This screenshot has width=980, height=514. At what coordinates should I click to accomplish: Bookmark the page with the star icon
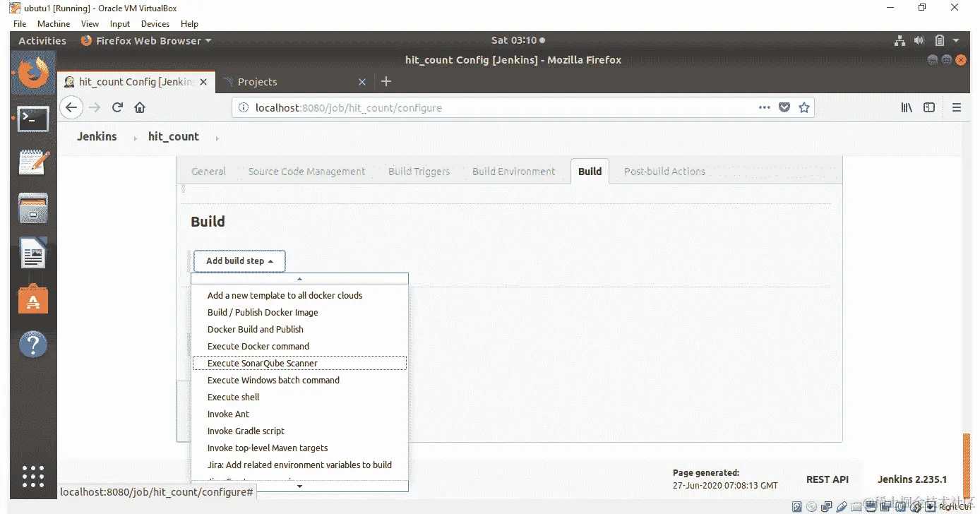pyautogui.click(x=804, y=107)
